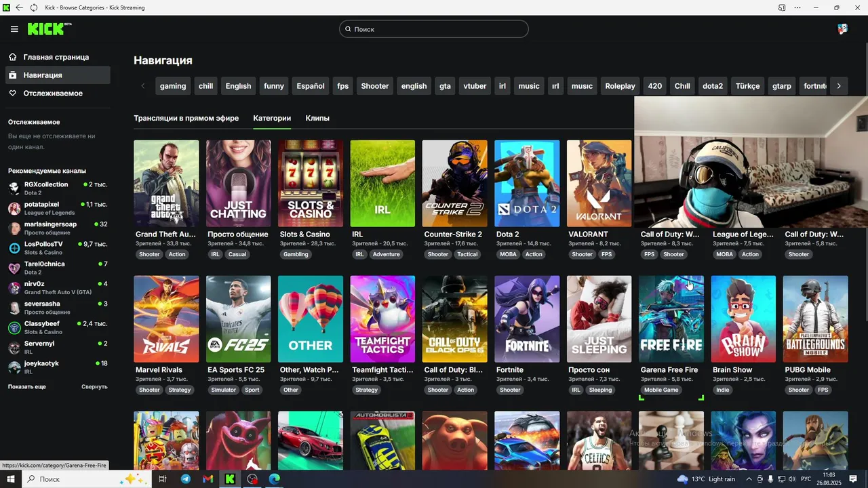
Task: Click the Gambling tag under Slots & Casino
Action: coord(296,254)
